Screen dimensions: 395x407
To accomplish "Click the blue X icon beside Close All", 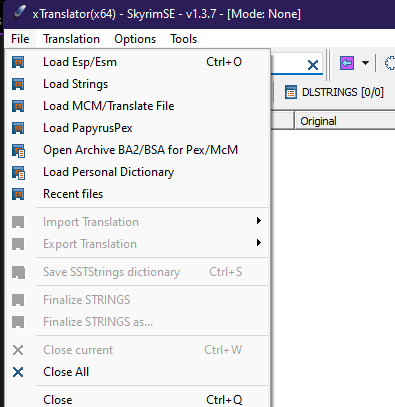I will click(18, 372).
